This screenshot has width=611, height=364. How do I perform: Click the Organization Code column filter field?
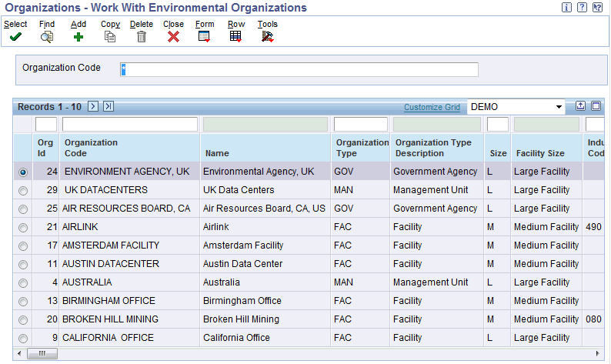click(x=130, y=125)
